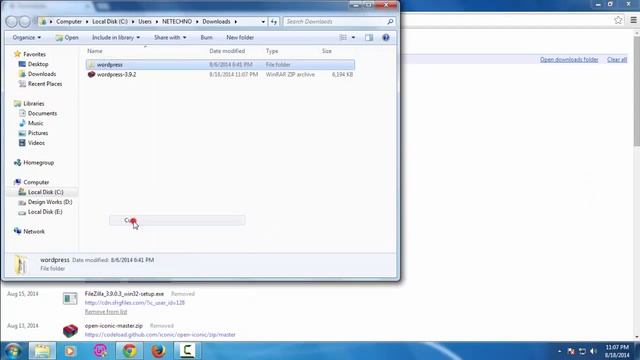Open the FileZilla cdn.sfrgfiles.com download URL
Image resolution: width=640 pixels, height=360 pixels.
click(x=135, y=303)
